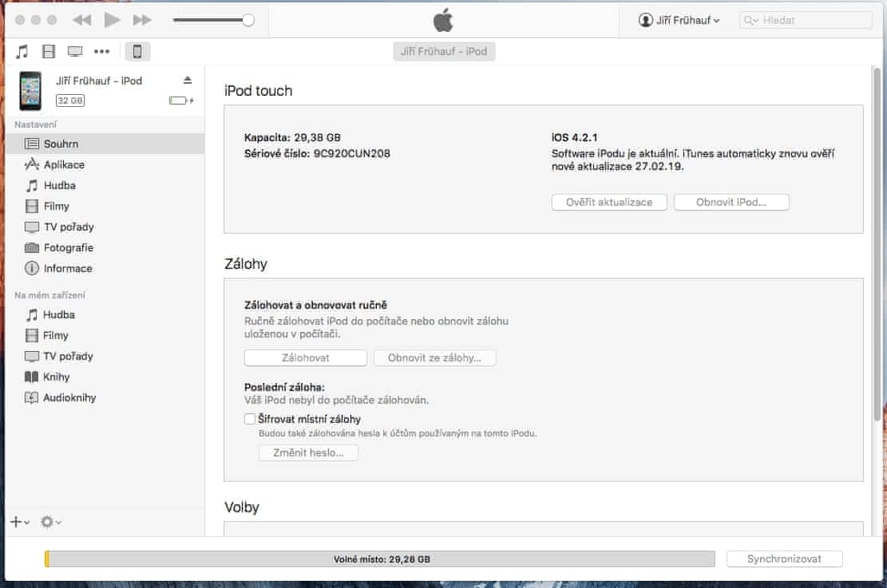
Task: Open the gear actions menu
Action: (50, 522)
